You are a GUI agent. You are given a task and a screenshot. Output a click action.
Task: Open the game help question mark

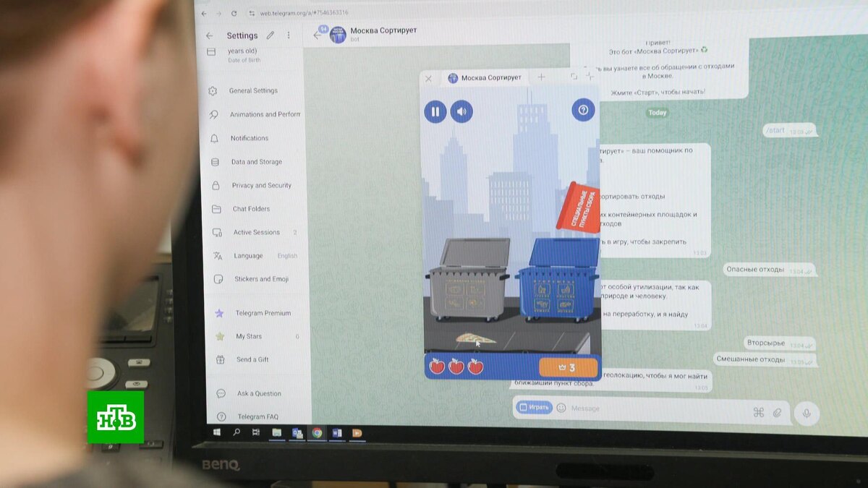pyautogui.click(x=583, y=110)
